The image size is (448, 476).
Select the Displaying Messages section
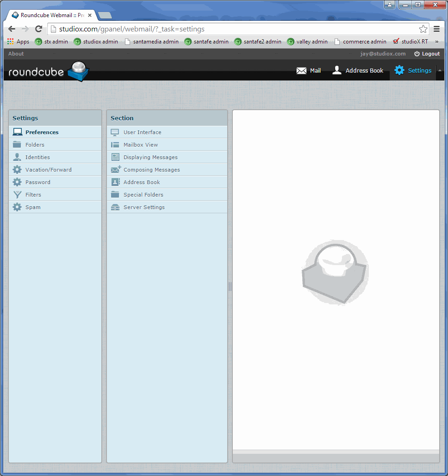[150, 157]
